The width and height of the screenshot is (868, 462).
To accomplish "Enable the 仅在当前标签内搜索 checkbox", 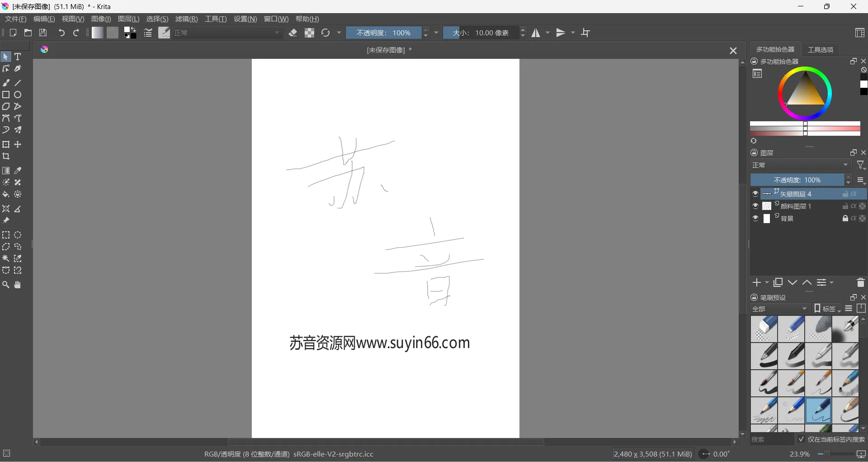I will (801, 439).
